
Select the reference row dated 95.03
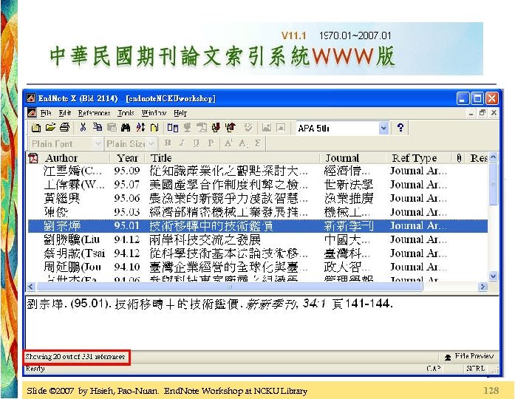258,212
